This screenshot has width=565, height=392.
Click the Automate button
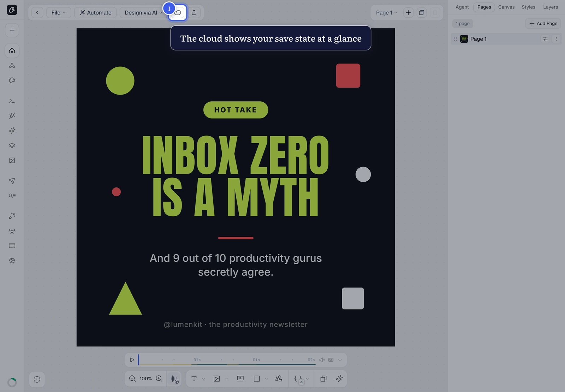[95, 13]
